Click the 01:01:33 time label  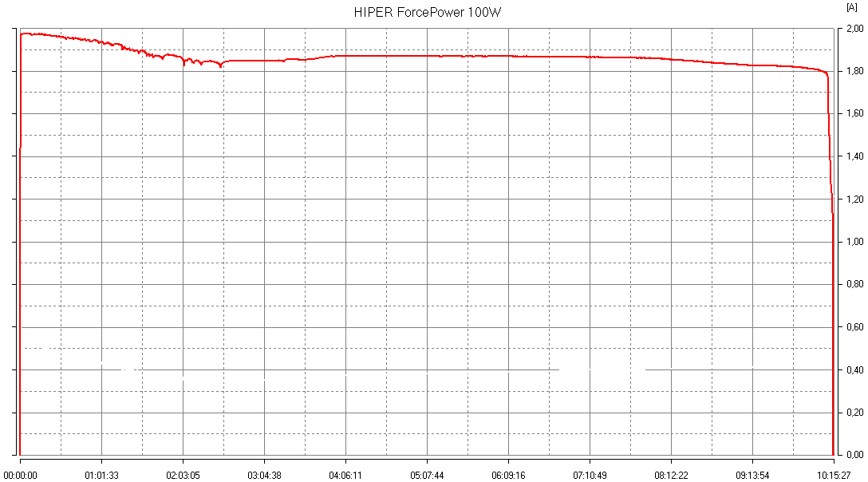point(101,476)
